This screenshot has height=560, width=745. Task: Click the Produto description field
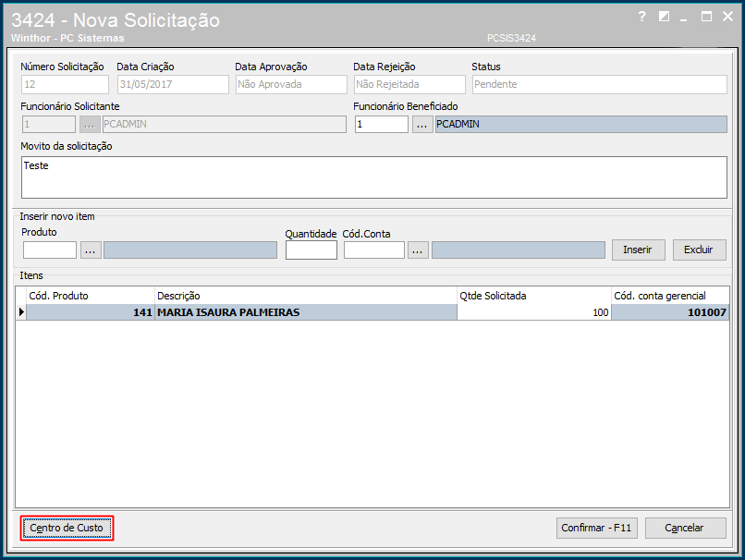click(x=190, y=250)
